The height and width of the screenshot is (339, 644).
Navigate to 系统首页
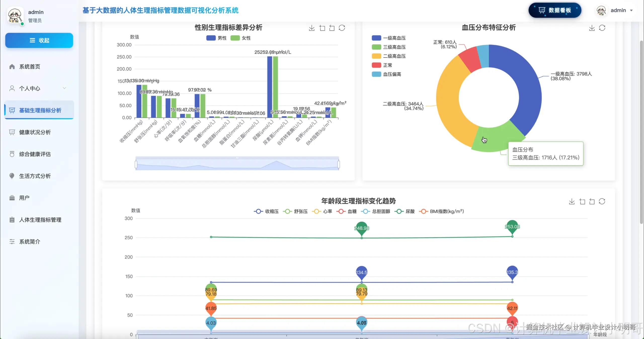point(30,66)
